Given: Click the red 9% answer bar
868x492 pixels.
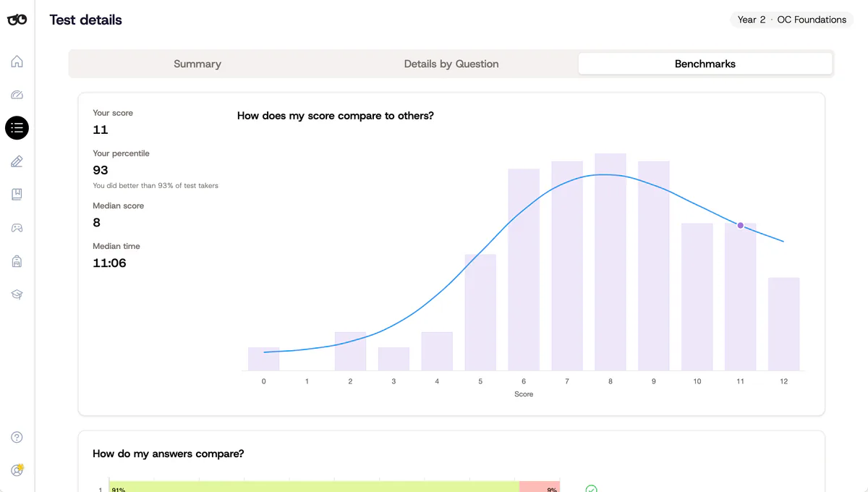Looking at the screenshot, I should coord(540,488).
